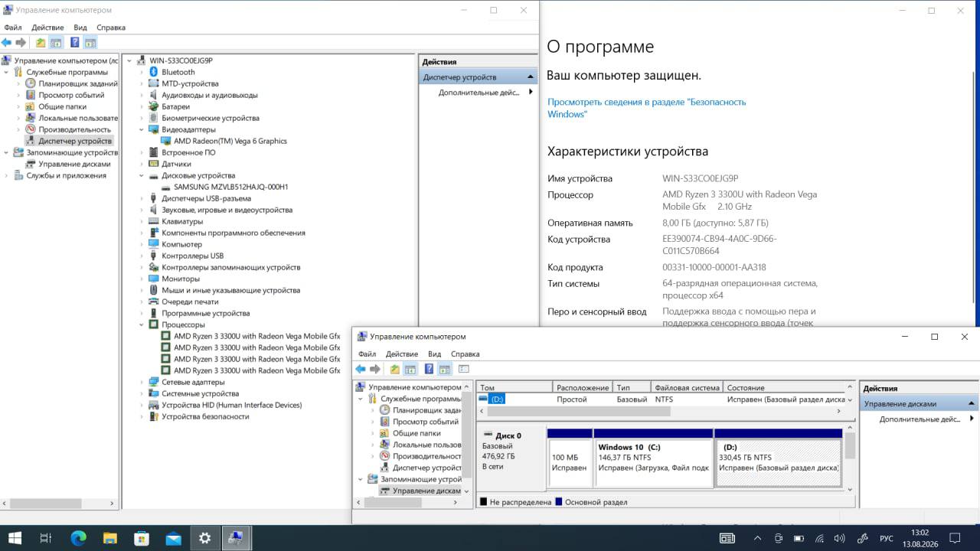Select Локальные пользователи in top window tree
The image size is (980, 551).
(78, 118)
